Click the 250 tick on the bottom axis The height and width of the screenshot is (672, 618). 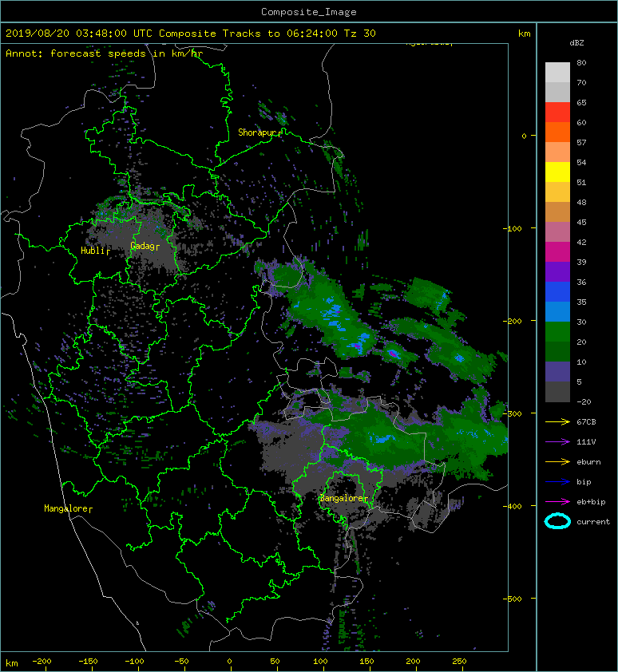click(459, 662)
